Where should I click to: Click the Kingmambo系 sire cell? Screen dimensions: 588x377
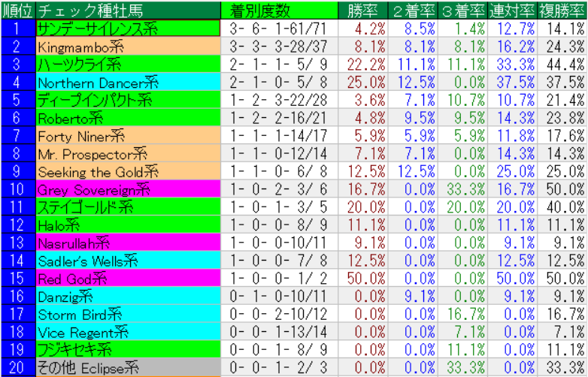128,47
